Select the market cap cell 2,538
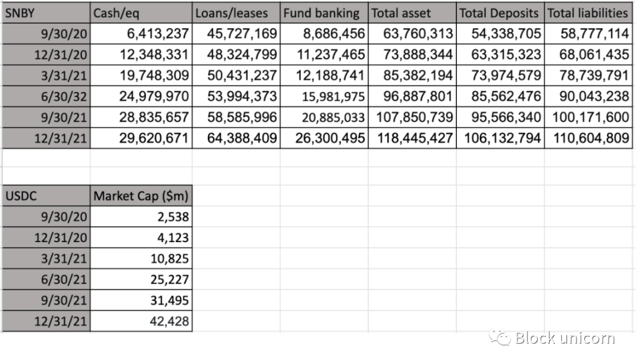This screenshot has height=364, width=636. tap(141, 217)
